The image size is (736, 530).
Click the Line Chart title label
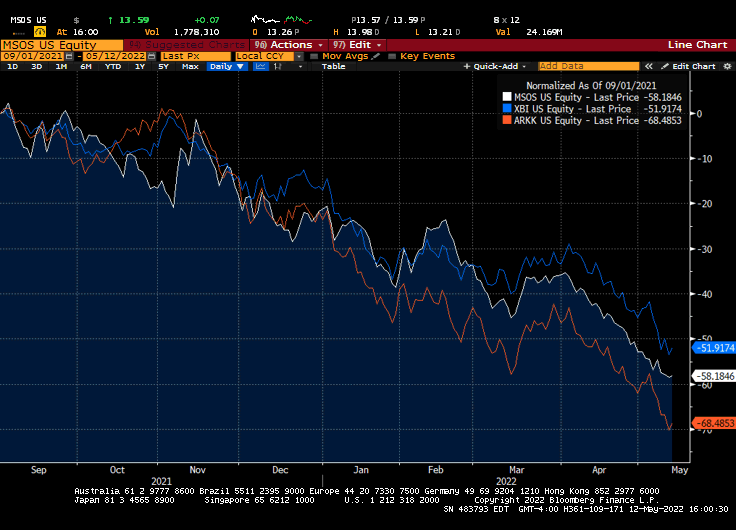click(697, 45)
